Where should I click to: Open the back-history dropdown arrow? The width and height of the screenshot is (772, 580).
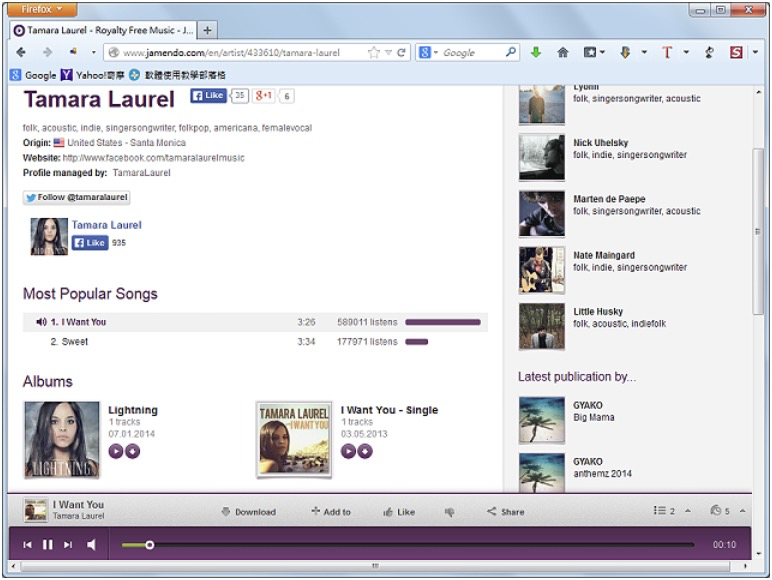[94, 52]
